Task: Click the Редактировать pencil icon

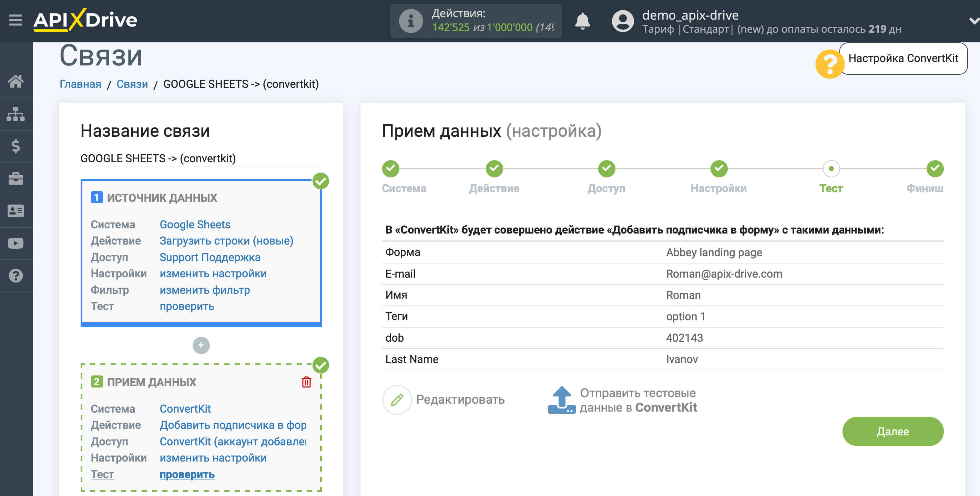Action: click(397, 400)
